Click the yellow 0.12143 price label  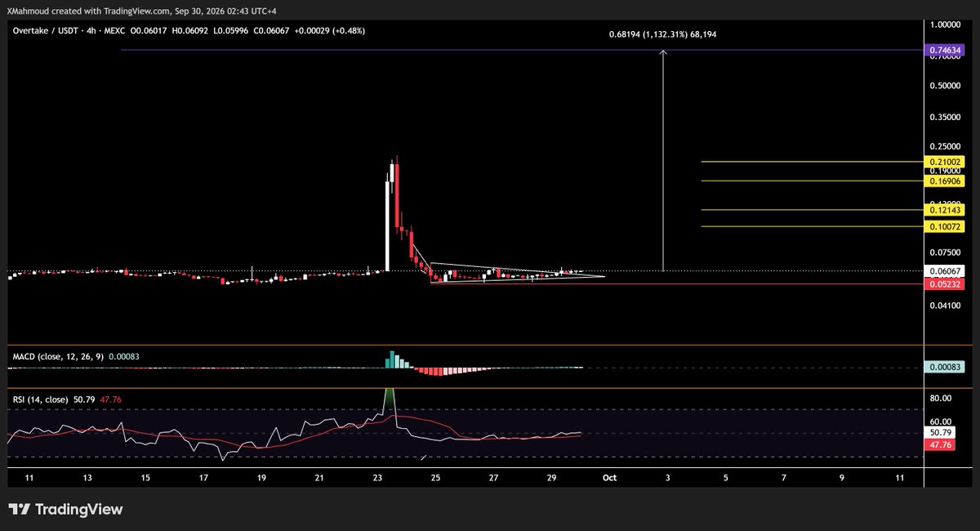click(x=943, y=210)
